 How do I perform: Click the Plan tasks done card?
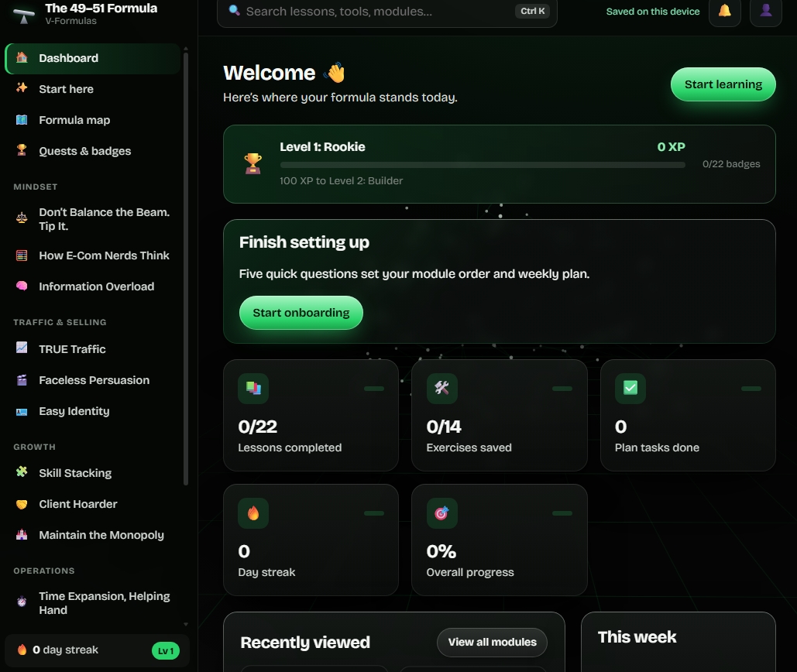[x=688, y=416]
